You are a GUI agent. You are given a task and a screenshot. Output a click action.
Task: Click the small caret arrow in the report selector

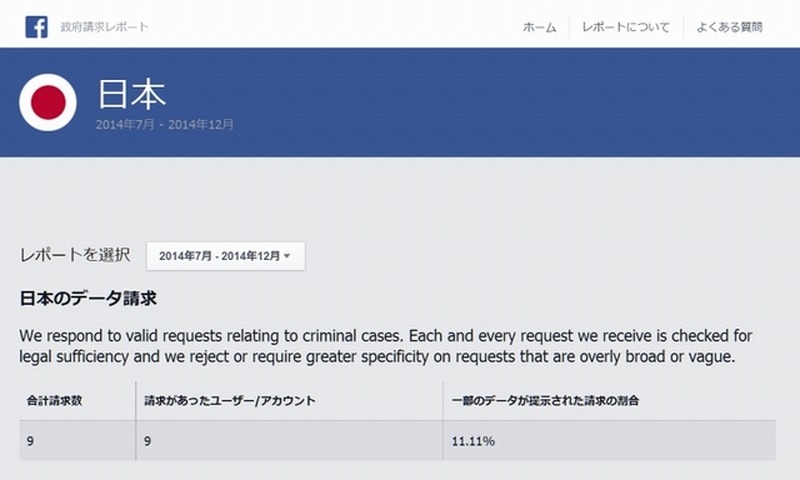point(288,257)
